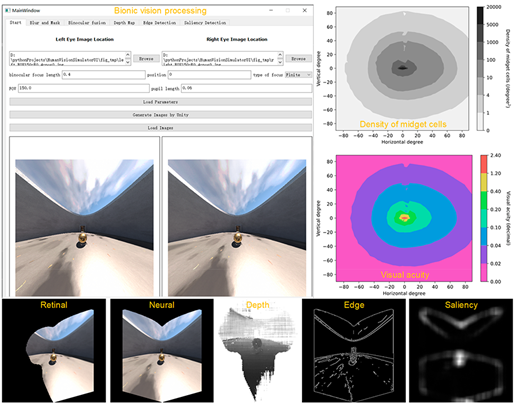Maximize the MainWindow window
Screen dimensions: 520x408
288,10
